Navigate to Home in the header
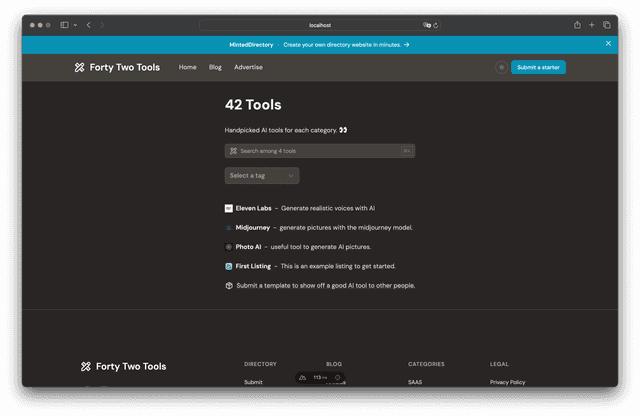640x416 pixels. [187, 67]
